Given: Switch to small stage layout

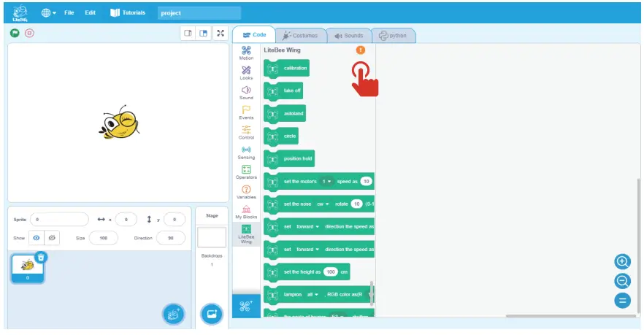Looking at the screenshot, I should 188,34.
